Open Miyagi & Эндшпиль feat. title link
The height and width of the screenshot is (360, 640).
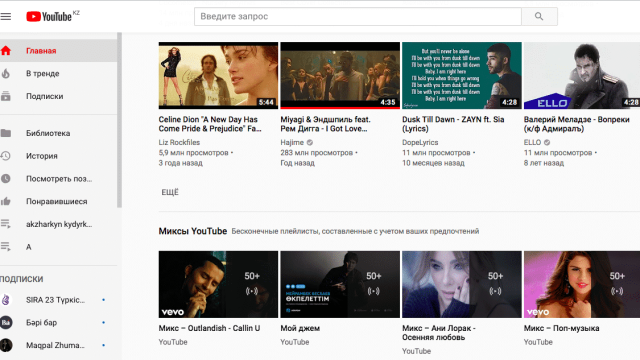pos(325,124)
